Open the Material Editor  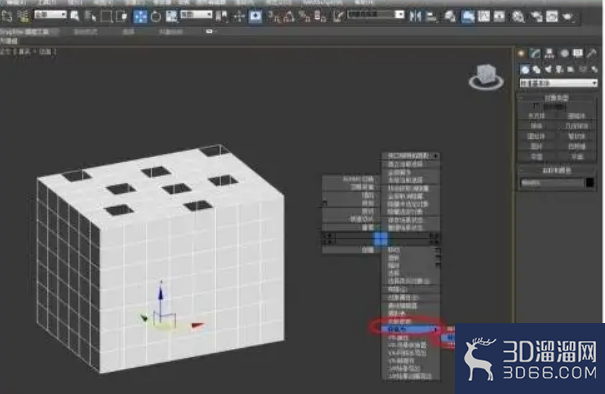518,16
